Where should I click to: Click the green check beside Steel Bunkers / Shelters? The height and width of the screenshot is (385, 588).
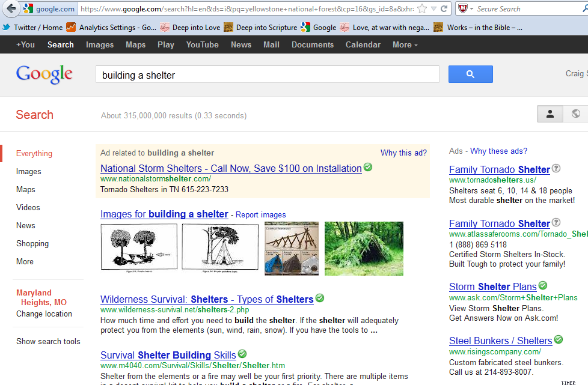pyautogui.click(x=559, y=339)
